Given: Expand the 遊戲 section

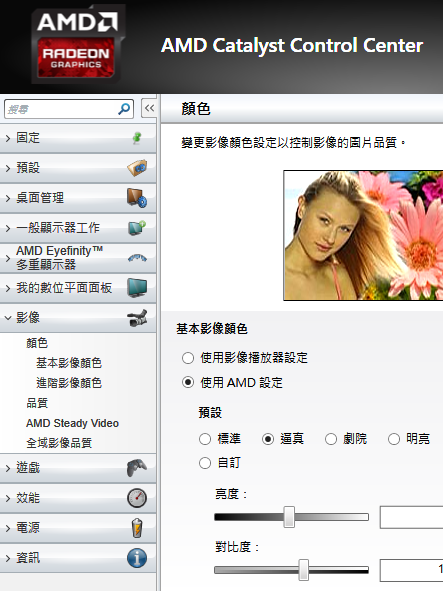Looking at the screenshot, I should (x=78, y=468).
